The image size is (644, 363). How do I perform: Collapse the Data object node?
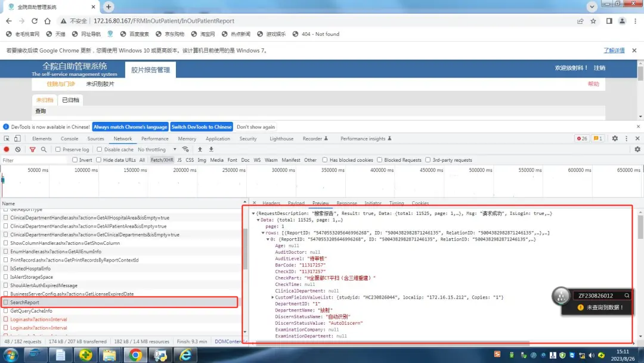(x=258, y=220)
